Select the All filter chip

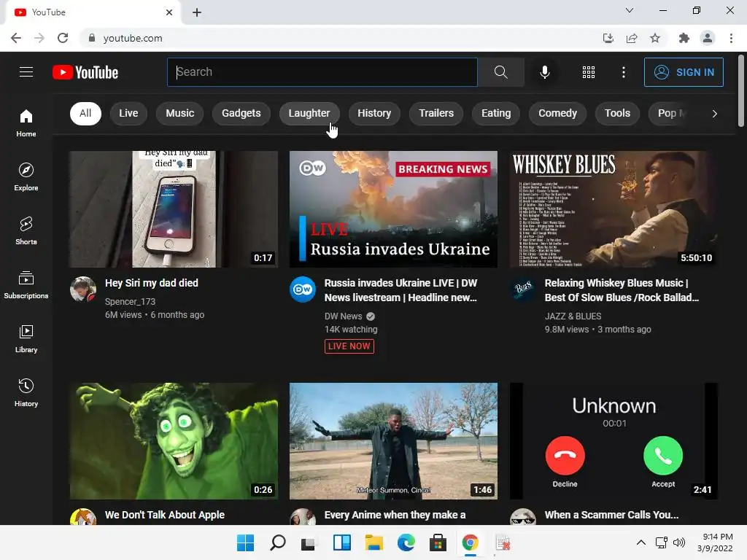coord(86,113)
